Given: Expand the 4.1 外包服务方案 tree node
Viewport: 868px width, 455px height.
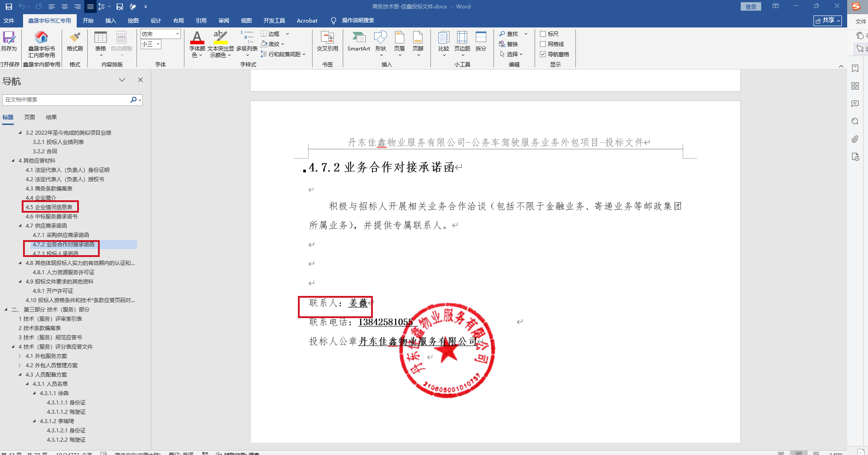Looking at the screenshot, I should tap(20, 356).
